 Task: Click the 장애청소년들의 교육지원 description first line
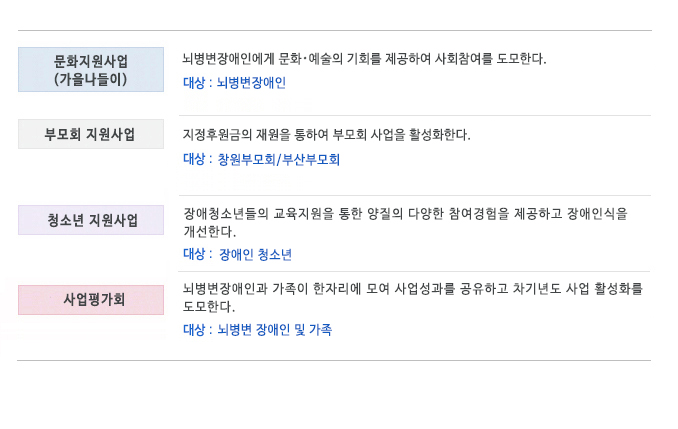coord(405,214)
